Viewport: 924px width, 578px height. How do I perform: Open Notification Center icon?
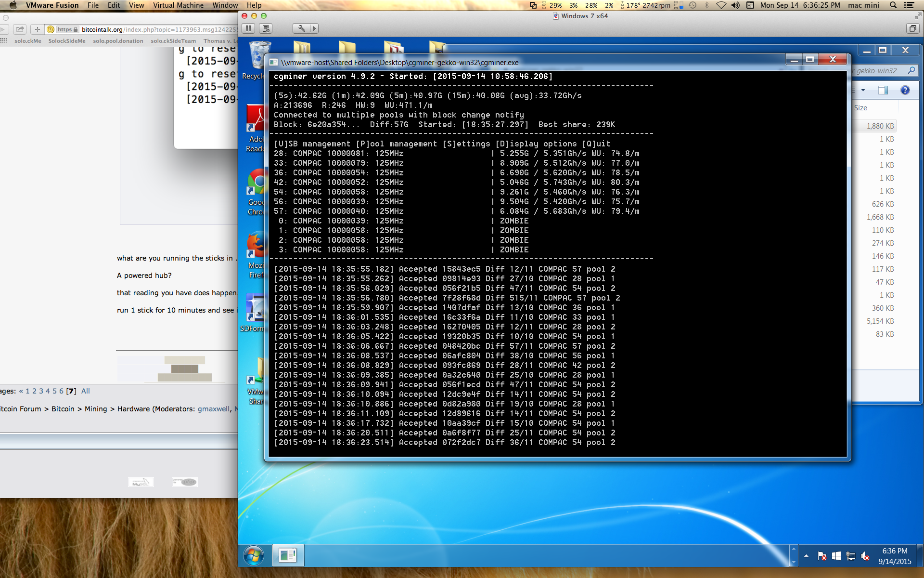909,5
